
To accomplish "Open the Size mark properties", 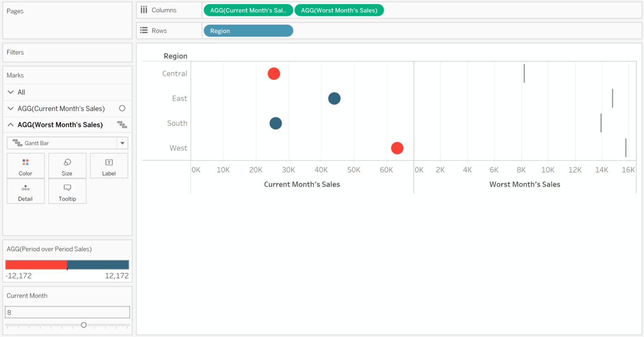I will pyautogui.click(x=67, y=165).
